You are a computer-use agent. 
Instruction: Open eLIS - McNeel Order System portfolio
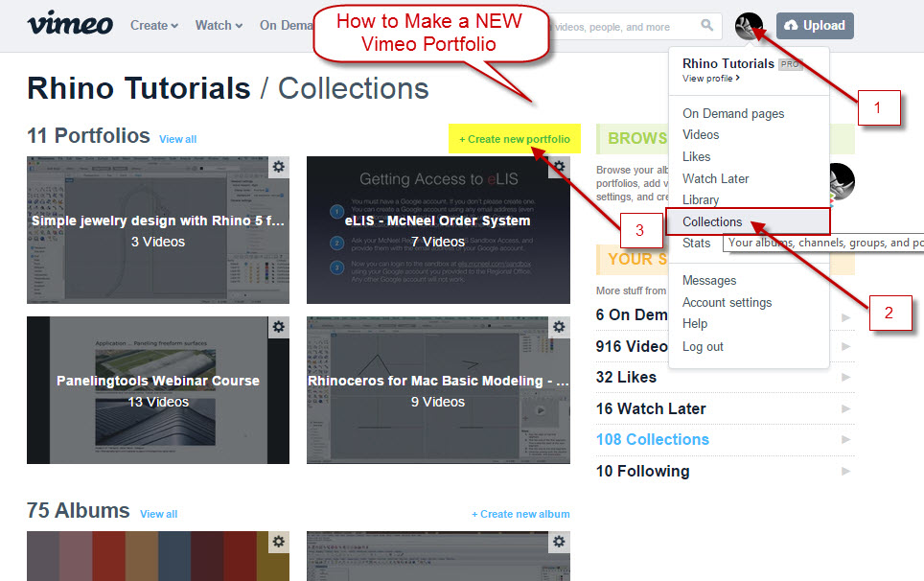(438, 230)
